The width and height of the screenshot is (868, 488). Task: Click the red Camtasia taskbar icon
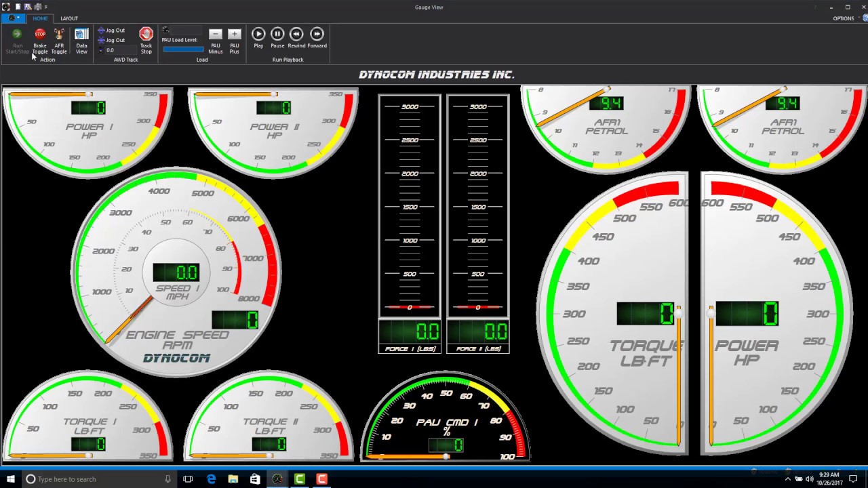[321, 479]
